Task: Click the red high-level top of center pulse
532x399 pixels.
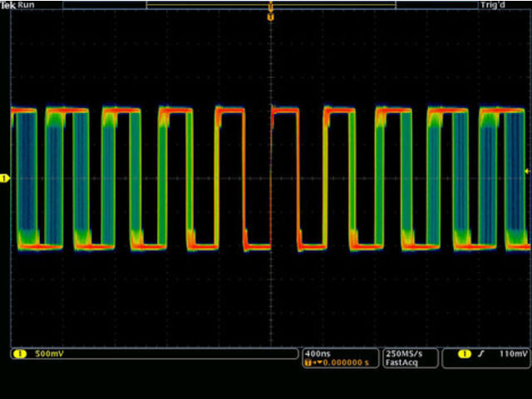Action: pyautogui.click(x=284, y=109)
